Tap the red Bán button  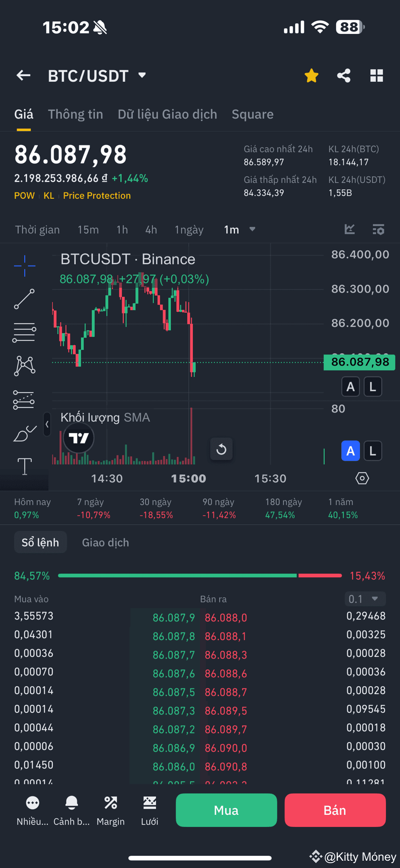(335, 810)
